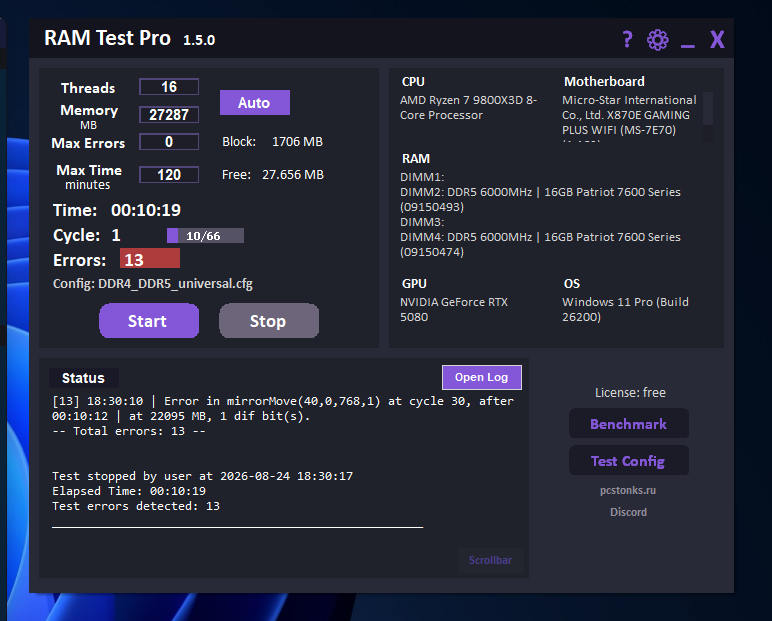Click the Auto button
772x621 pixels.
(x=255, y=102)
